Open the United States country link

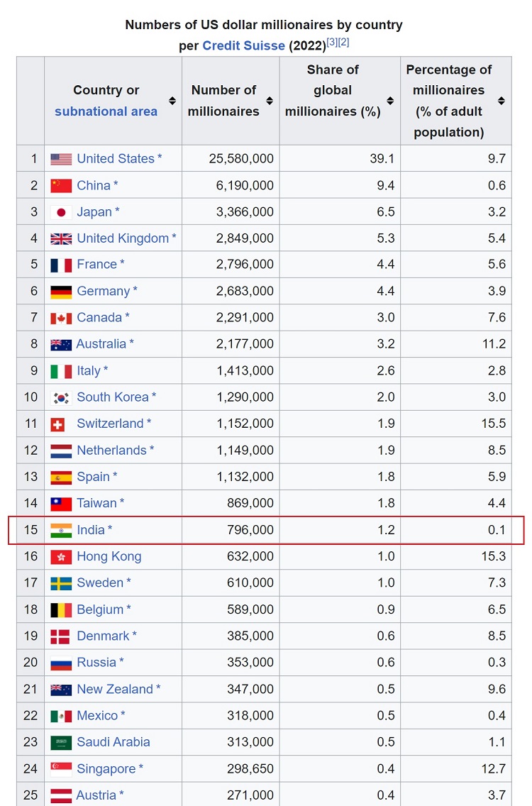click(116, 159)
